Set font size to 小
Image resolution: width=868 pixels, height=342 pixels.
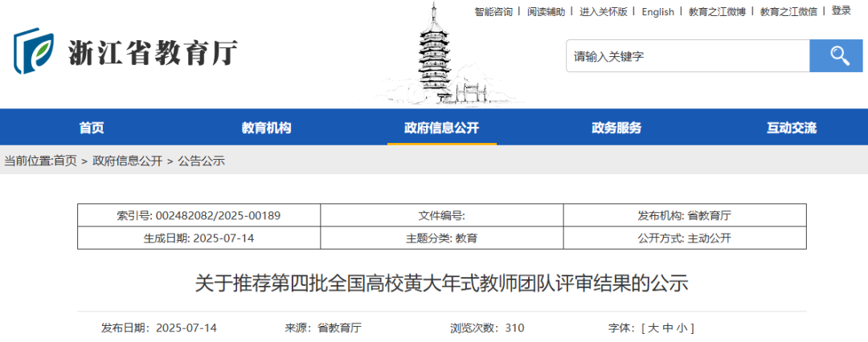[681, 328]
